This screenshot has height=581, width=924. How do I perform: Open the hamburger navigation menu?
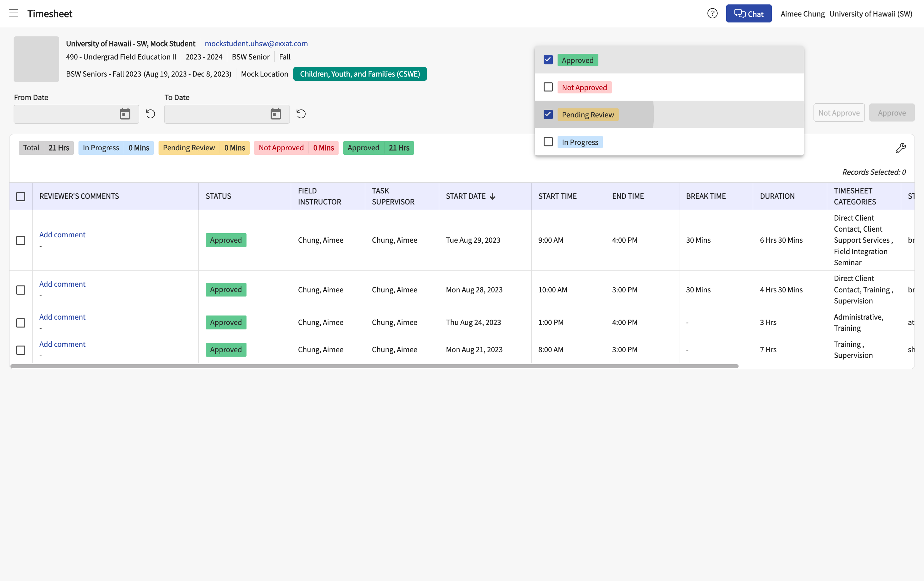click(x=14, y=13)
